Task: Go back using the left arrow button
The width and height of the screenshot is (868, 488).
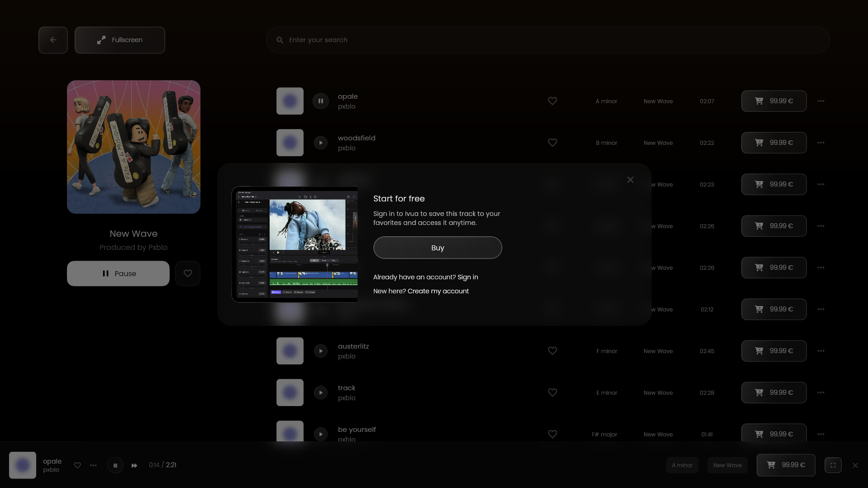Action: (53, 40)
